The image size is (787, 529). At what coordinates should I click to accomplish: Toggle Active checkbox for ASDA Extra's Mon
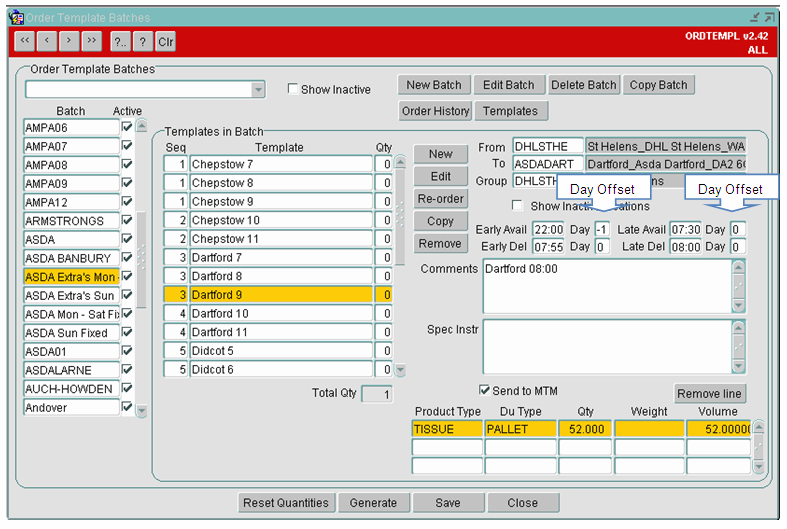(x=127, y=276)
